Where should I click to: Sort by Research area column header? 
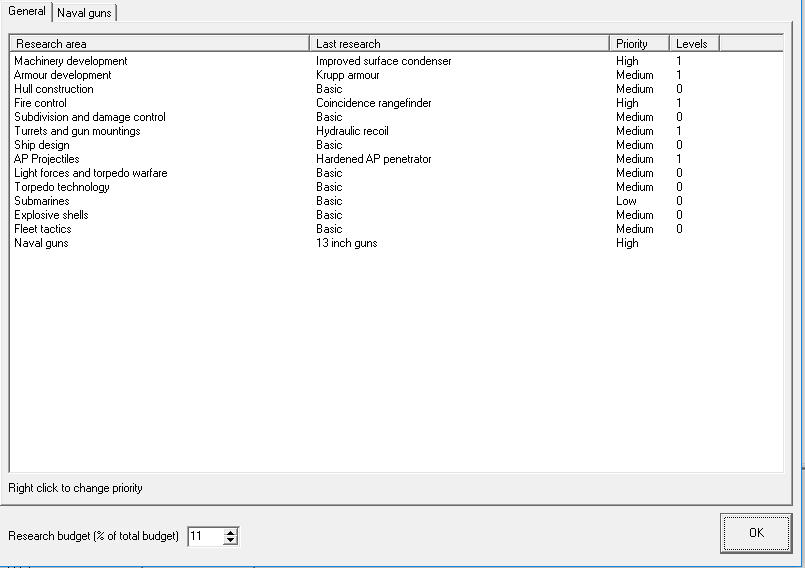coord(159,44)
